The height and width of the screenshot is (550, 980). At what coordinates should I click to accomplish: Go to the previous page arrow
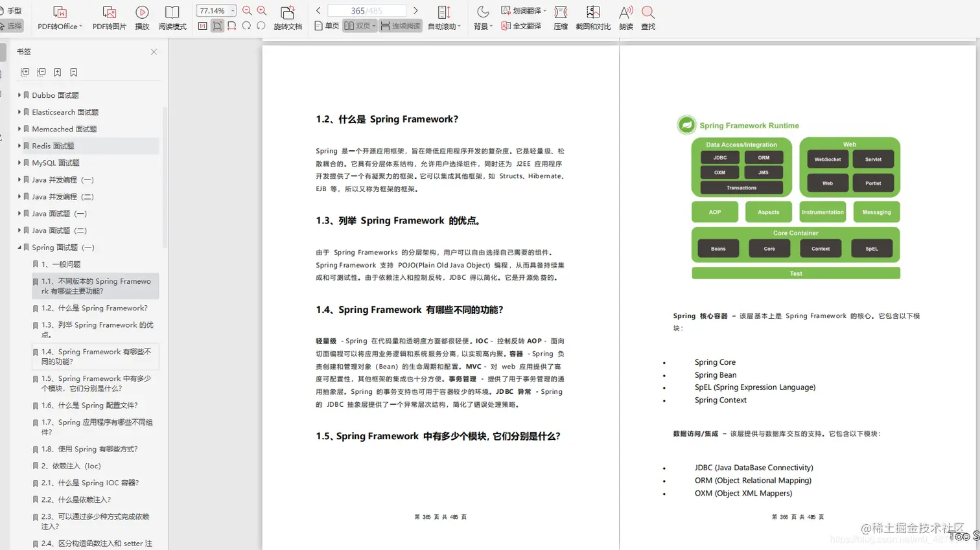click(318, 10)
